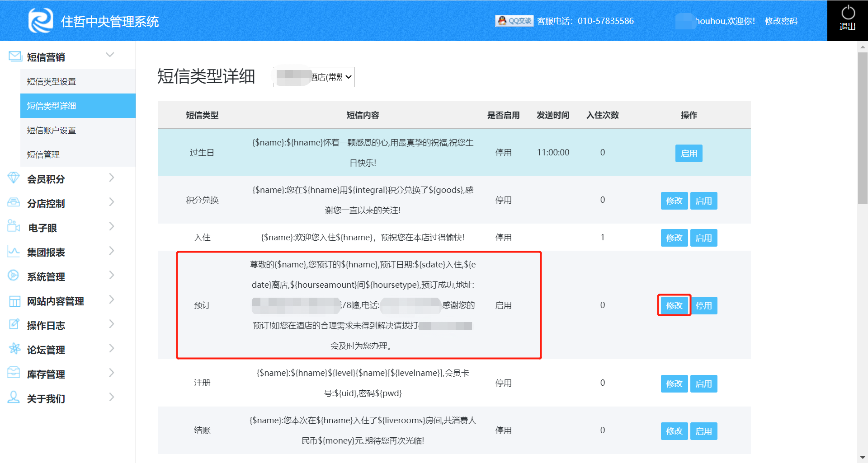
Task: Click the 会员积分 diamond icon
Action: (14, 178)
